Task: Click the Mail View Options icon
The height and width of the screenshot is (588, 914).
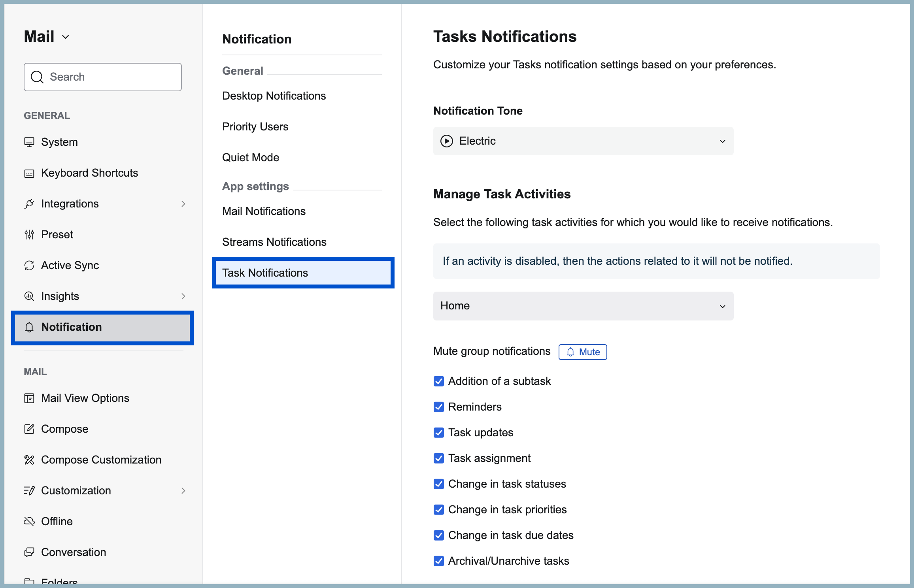Action: click(29, 398)
